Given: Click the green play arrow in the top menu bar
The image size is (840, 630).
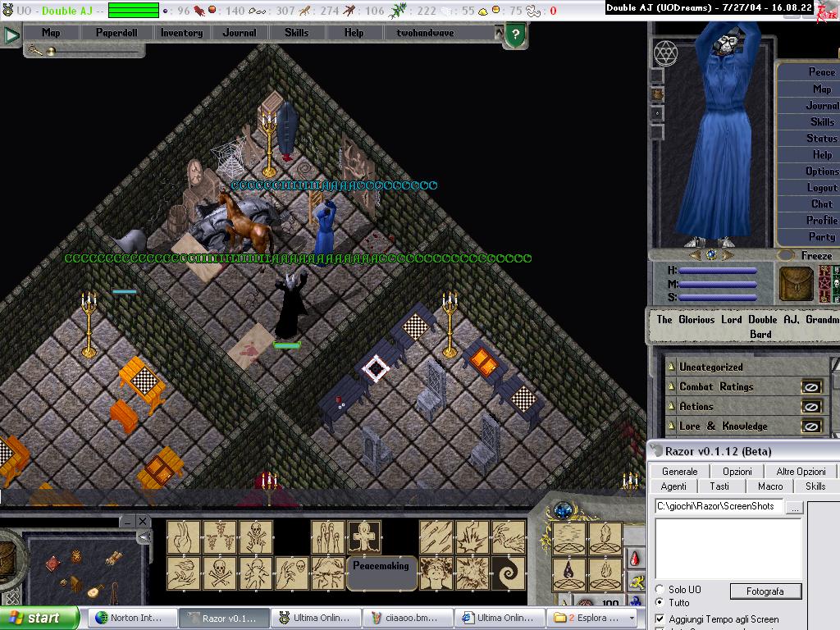Looking at the screenshot, I should [11, 35].
